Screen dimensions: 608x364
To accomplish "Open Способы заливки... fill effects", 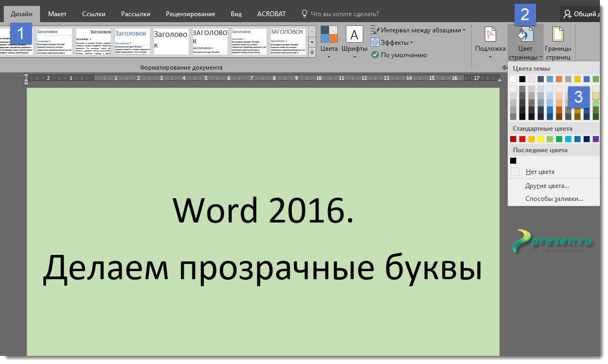I will 554,199.
